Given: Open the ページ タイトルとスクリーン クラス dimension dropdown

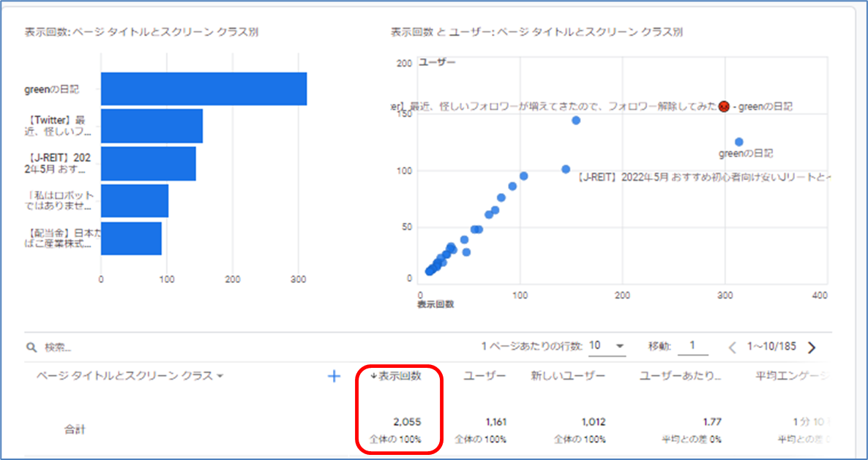Looking at the screenshot, I should tap(130, 376).
